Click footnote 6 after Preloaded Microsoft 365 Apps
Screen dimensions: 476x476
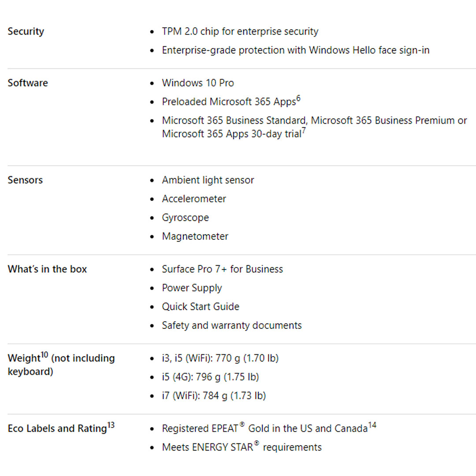pos(298,99)
